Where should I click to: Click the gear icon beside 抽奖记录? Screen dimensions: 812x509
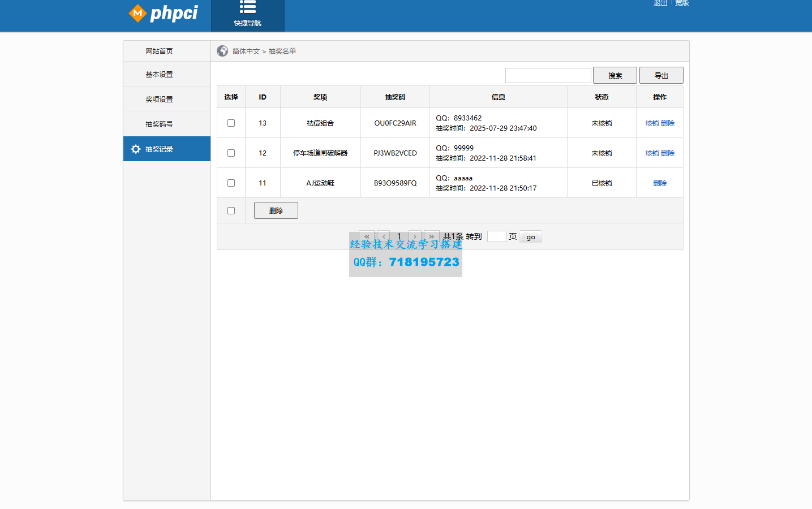(135, 149)
